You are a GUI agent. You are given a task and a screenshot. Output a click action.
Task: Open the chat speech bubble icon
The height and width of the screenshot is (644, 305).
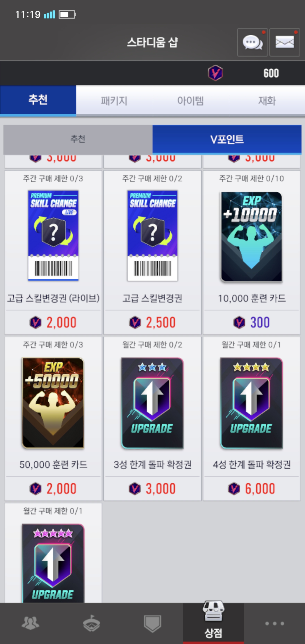252,42
